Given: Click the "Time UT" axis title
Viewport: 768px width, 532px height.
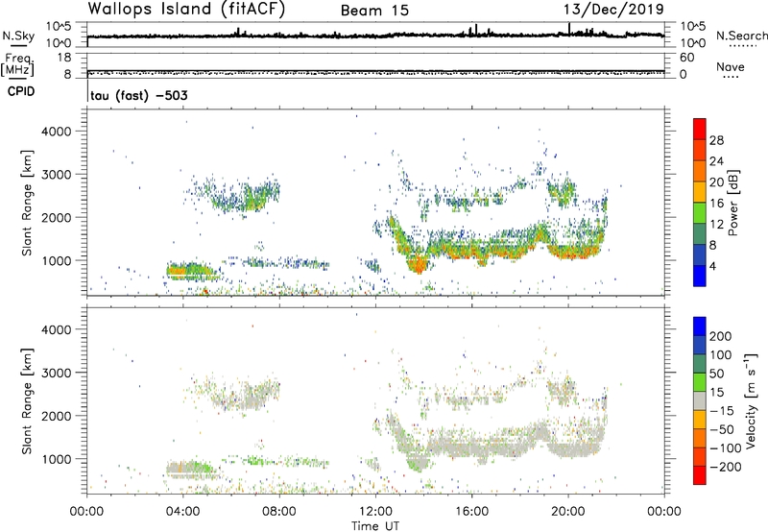Looking at the screenshot, I should [375, 526].
